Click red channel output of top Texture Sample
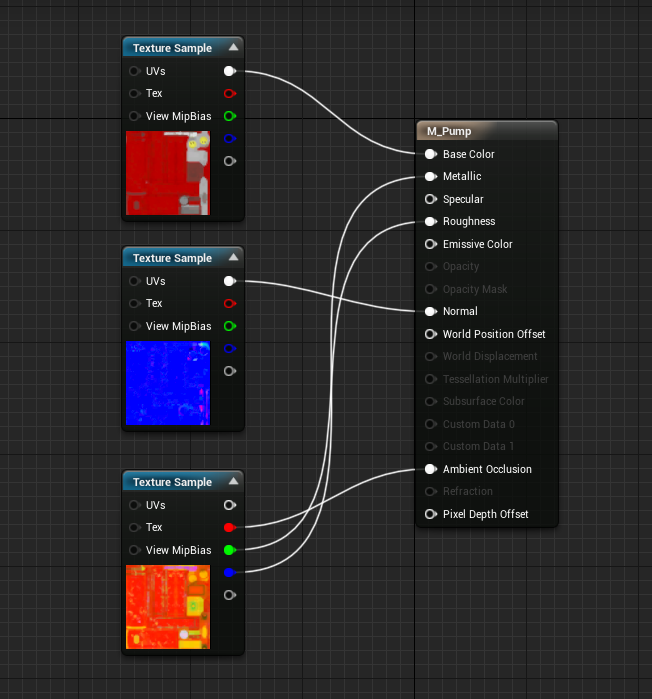This screenshot has width=652, height=699. (230, 94)
